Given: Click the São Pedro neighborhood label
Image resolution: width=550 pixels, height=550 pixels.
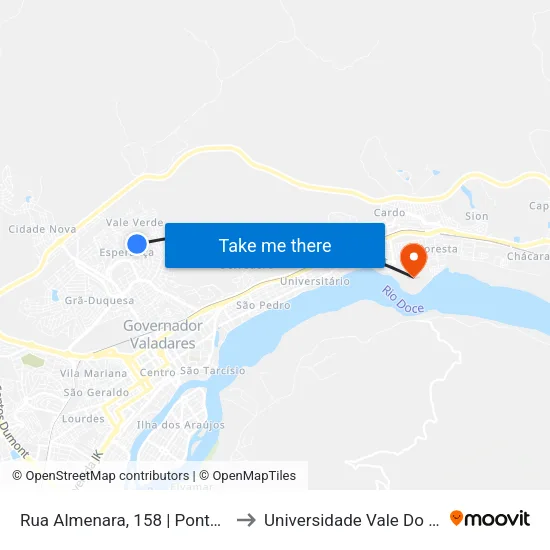Looking at the screenshot, I should (x=263, y=305).
